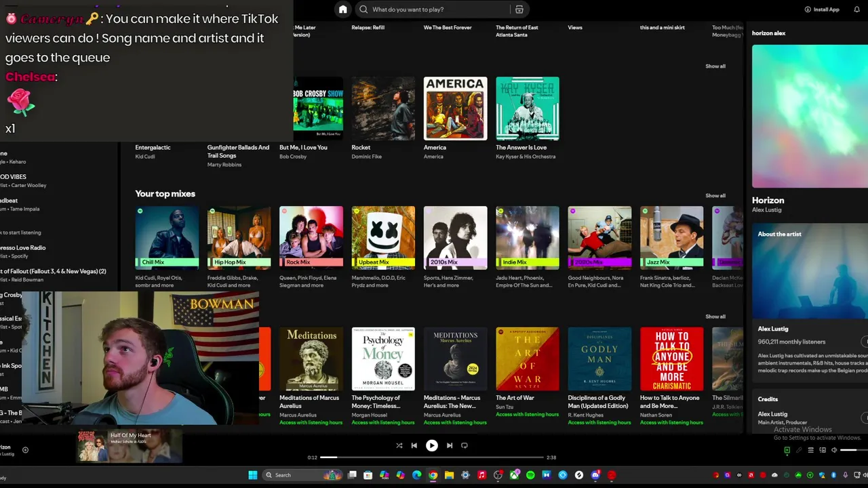Open the Chill Mix cover
868x488 pixels.
[x=167, y=238]
